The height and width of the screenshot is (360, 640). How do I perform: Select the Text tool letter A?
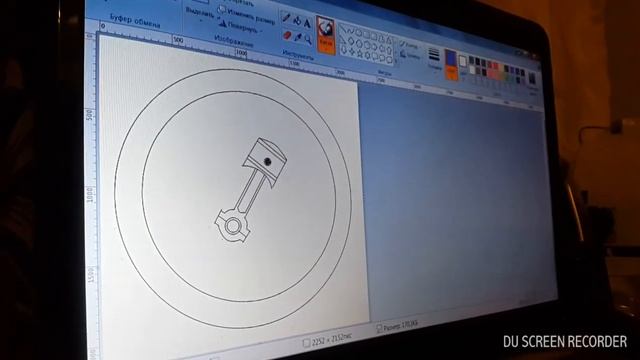pyautogui.click(x=307, y=24)
